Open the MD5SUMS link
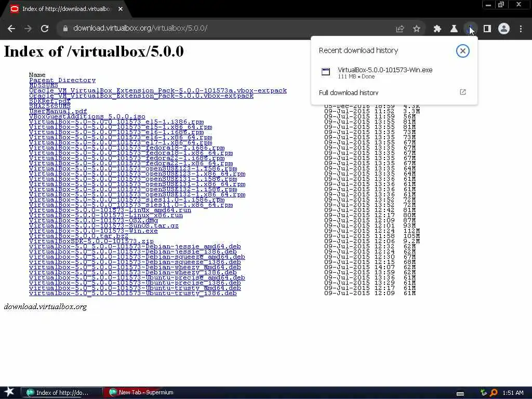This screenshot has width=532, height=399. point(44,86)
